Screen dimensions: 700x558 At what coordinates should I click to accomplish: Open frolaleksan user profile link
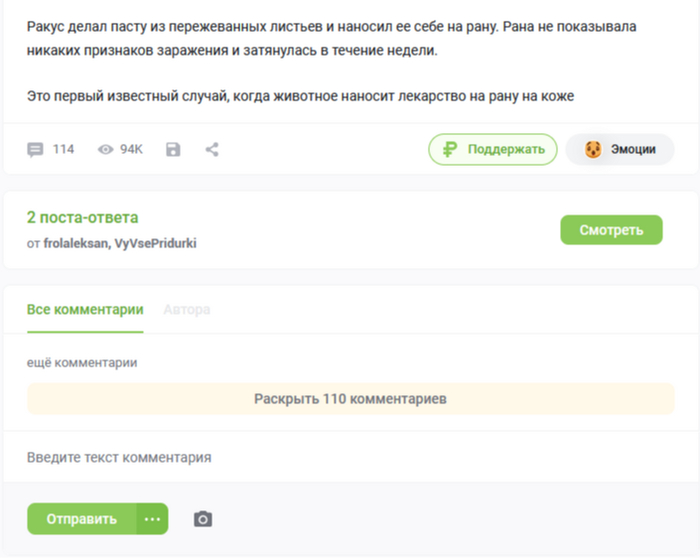[x=75, y=243]
